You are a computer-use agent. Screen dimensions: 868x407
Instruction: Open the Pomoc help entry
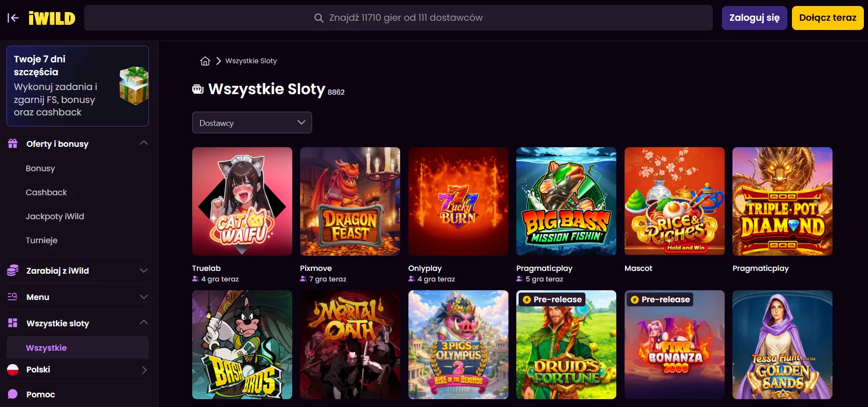(x=41, y=394)
